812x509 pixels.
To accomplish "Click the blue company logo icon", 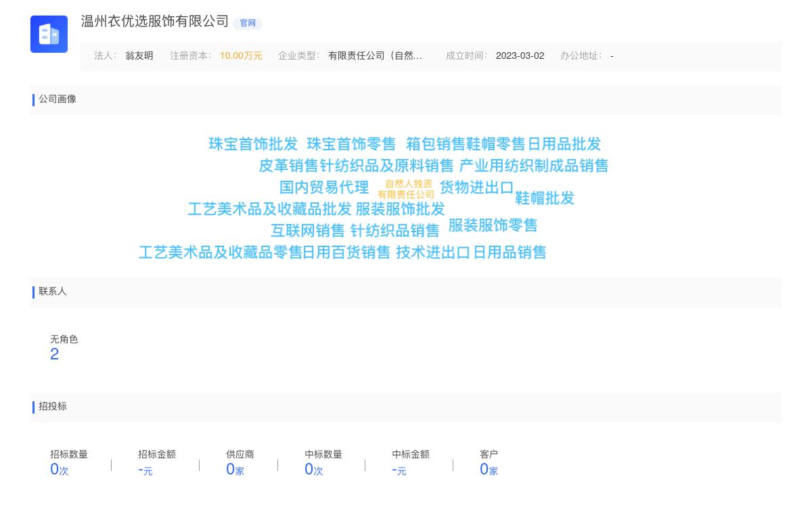I will click(49, 34).
